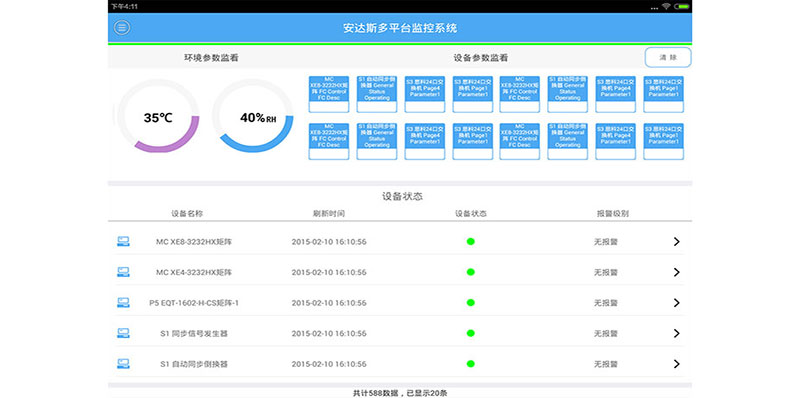This screenshot has height=398, width=801.
Task: Click device icon for S1 同步信号发生器
Action: 123,333
